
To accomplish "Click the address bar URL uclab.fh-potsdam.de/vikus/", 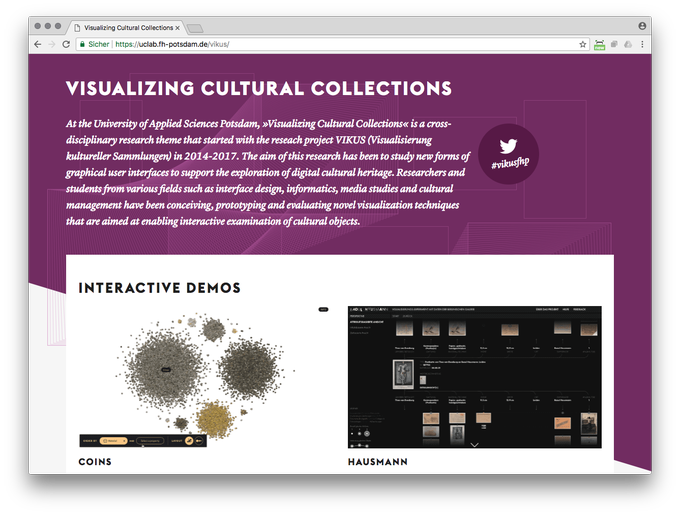I will [172, 44].
